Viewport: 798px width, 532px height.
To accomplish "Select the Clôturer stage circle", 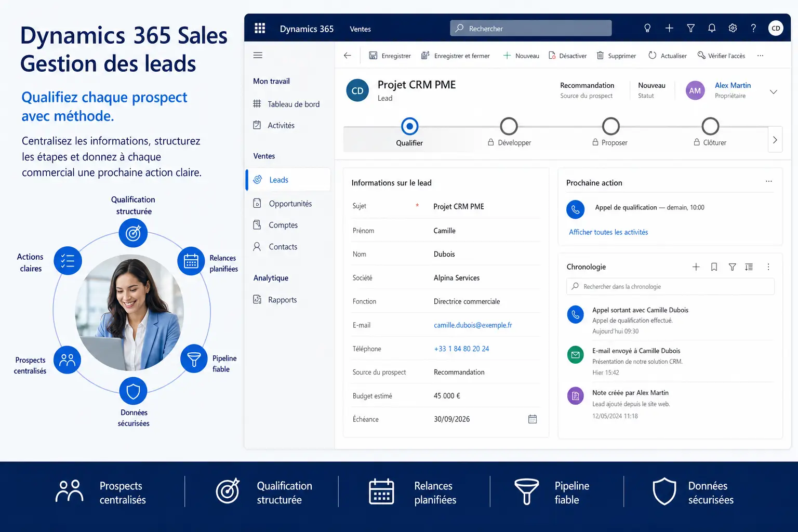I will coord(710,126).
